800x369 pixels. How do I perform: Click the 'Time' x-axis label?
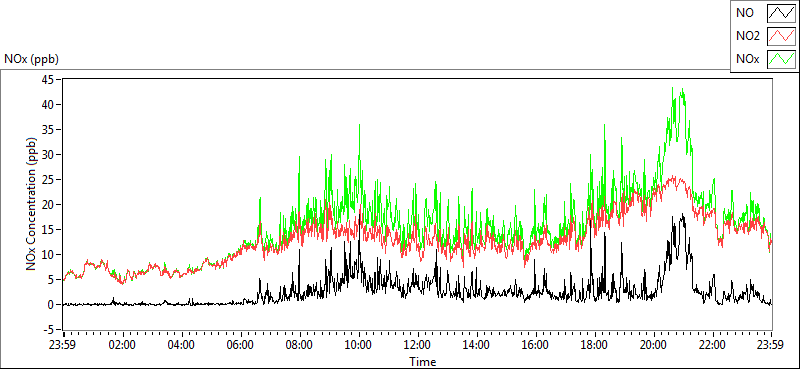pyautogui.click(x=423, y=362)
